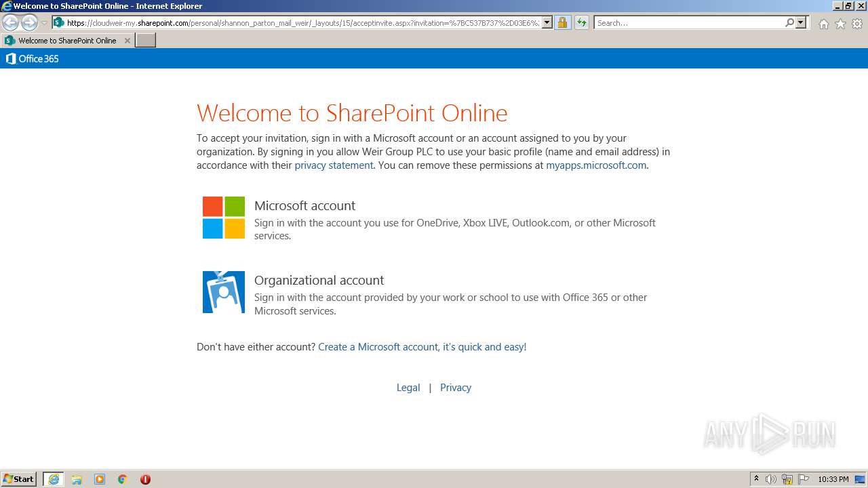Click the Show desktop button

coord(861,479)
